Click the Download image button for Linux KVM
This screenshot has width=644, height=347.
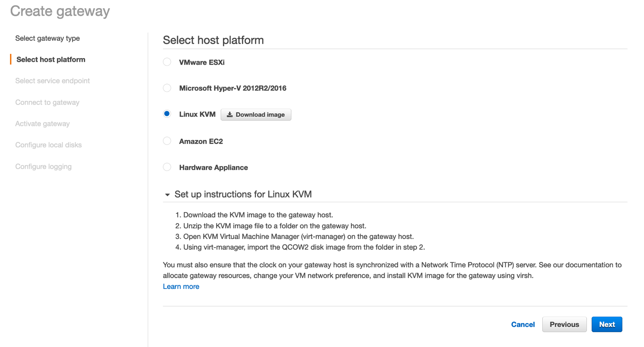point(256,114)
